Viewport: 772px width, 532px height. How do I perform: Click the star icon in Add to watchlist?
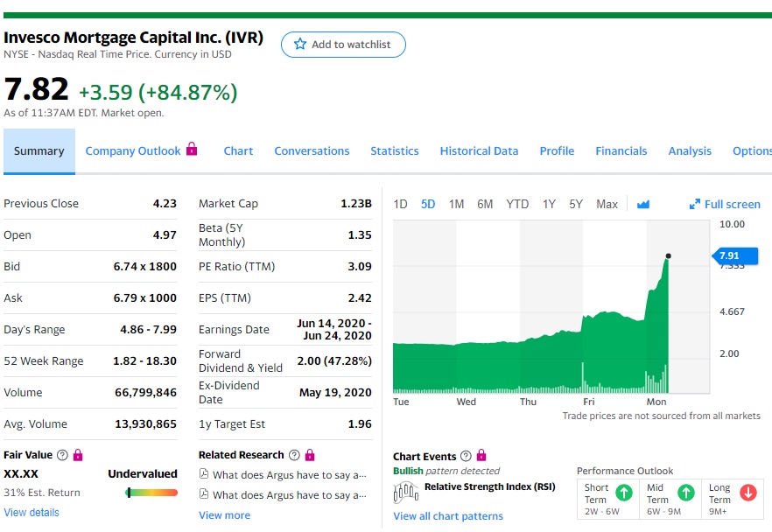point(300,45)
